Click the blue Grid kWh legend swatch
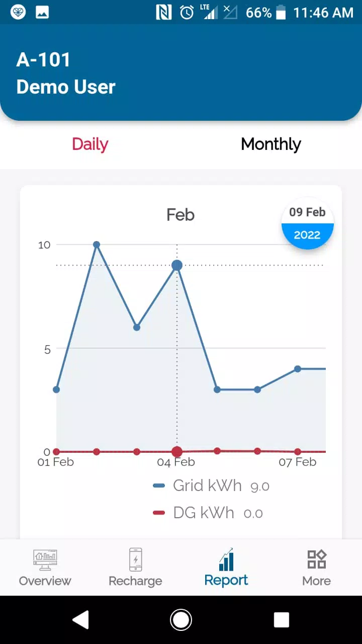The height and width of the screenshot is (644, 362). [x=159, y=486]
